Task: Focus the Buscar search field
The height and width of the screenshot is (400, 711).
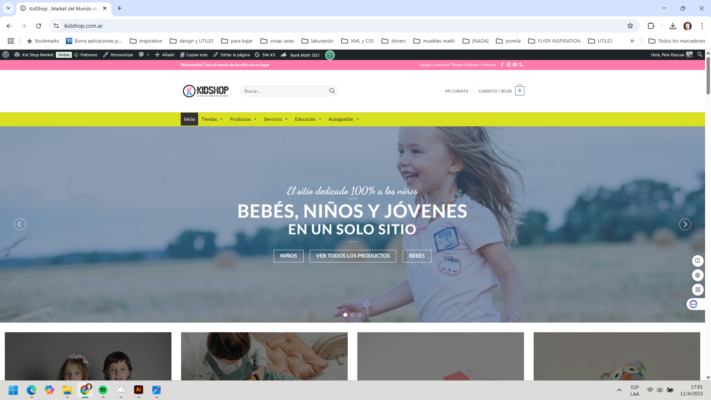Action: coord(285,91)
